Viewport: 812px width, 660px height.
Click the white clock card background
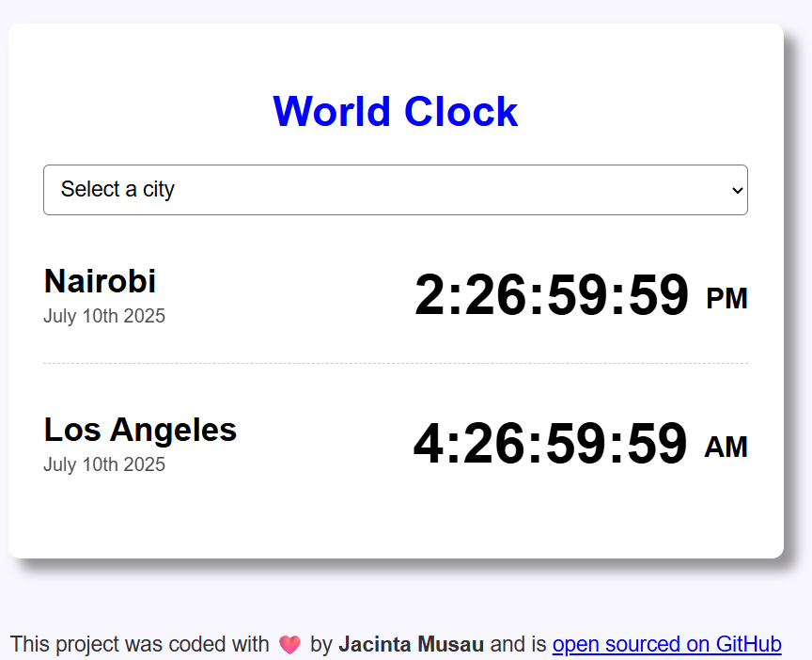[x=395, y=517]
